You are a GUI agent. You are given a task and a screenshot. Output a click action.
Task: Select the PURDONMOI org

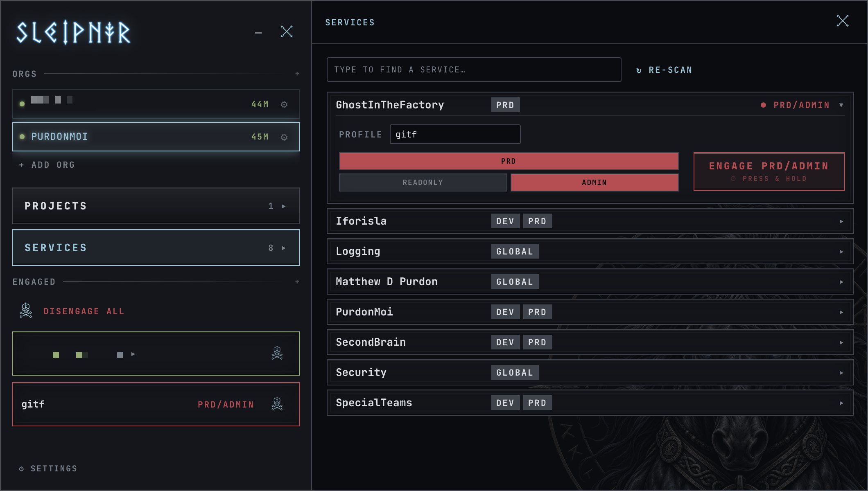pos(156,137)
